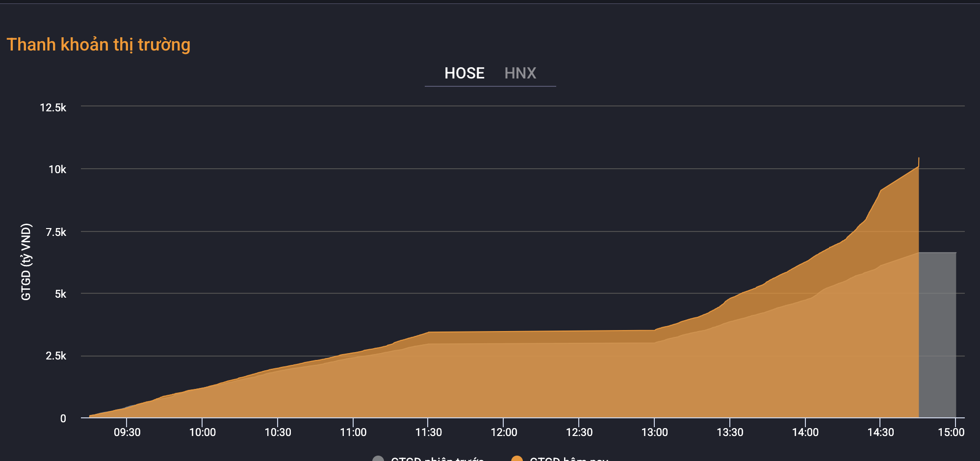Click the starting point of the orange curve
The image size is (980, 461).
[90, 416]
